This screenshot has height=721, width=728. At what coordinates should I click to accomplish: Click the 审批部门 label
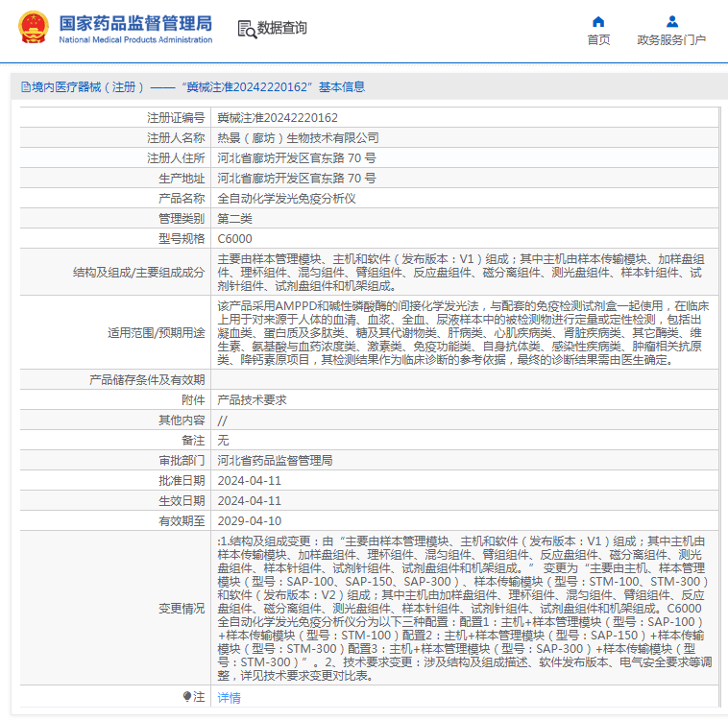(182, 461)
